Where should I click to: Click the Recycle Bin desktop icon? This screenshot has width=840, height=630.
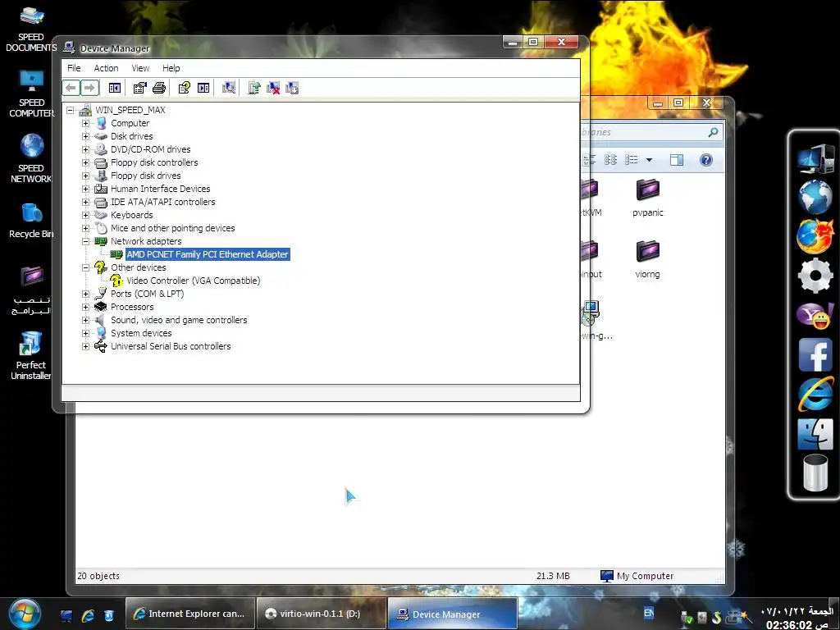click(31, 221)
